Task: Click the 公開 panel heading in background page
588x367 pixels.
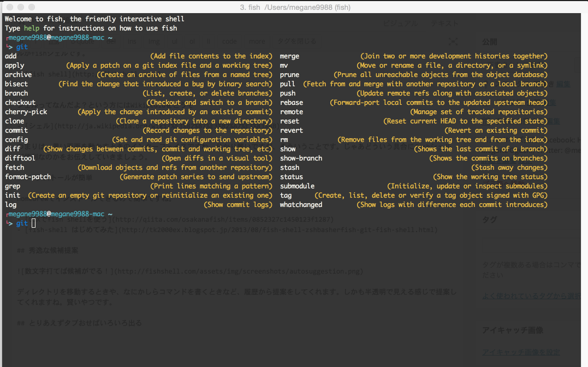Action: tap(489, 42)
